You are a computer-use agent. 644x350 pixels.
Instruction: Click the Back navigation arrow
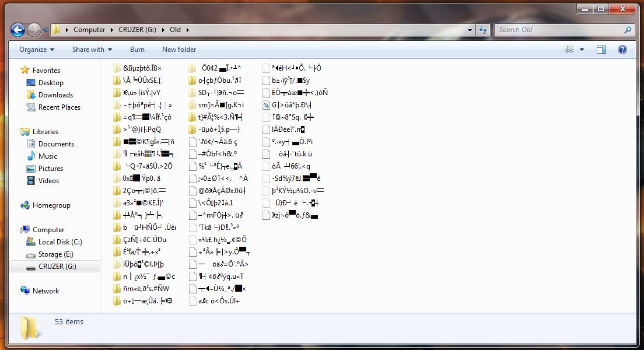pos(17,30)
